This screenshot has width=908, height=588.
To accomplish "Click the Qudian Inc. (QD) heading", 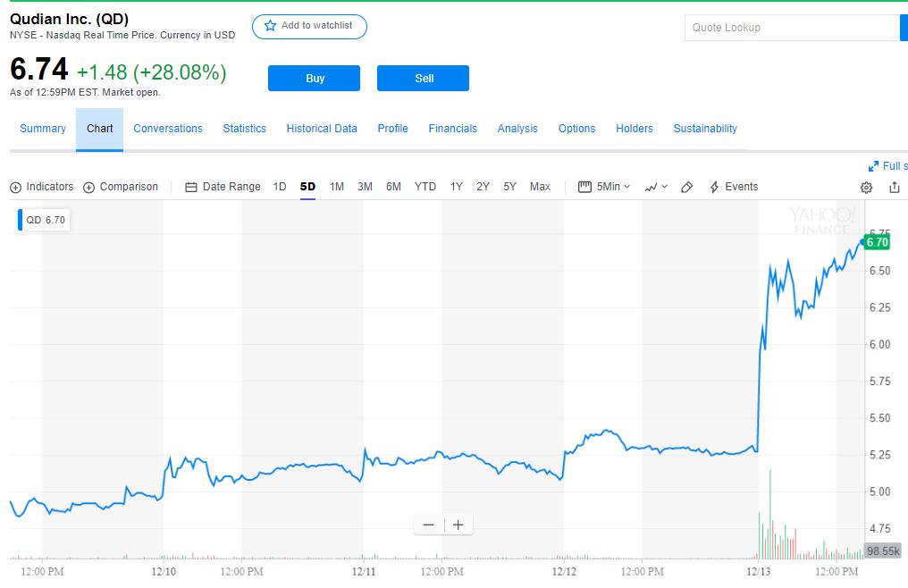I will (69, 19).
